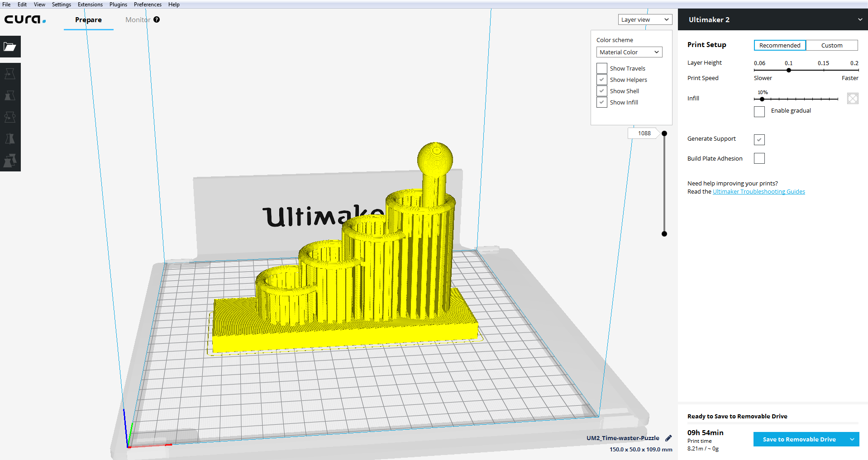Open the Edit menu
Viewport: 868px width, 460px height.
point(22,4)
